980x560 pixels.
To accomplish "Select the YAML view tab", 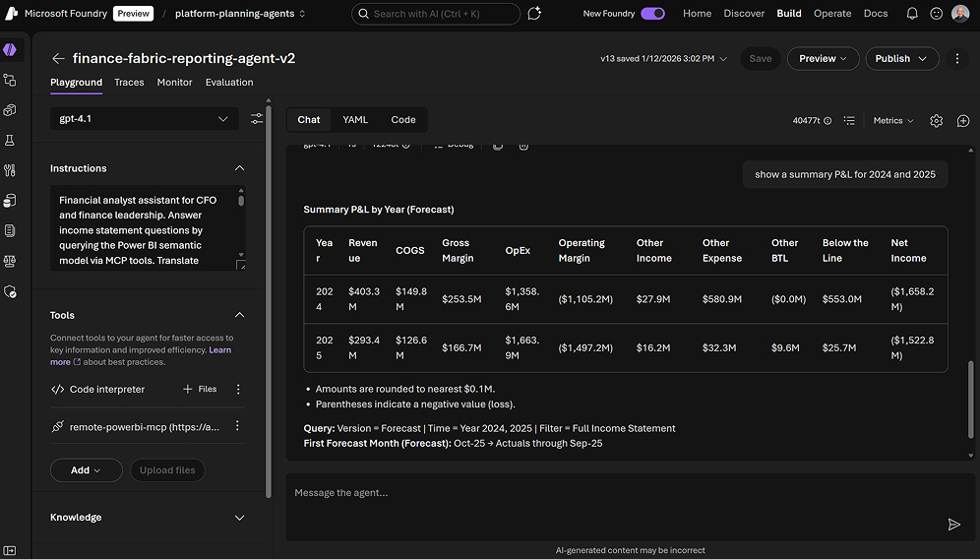I will [x=355, y=119].
